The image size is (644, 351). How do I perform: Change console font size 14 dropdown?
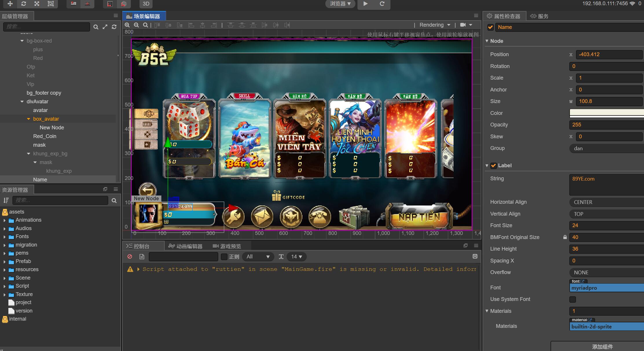297,257
